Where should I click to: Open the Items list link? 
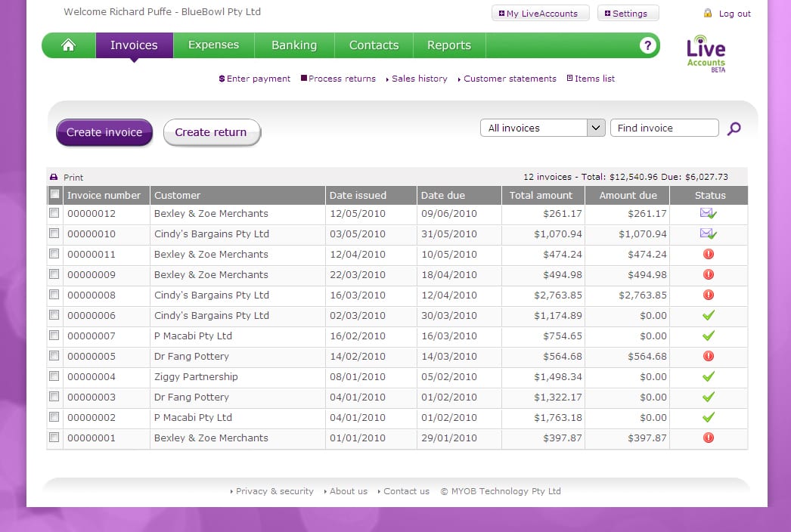point(591,79)
